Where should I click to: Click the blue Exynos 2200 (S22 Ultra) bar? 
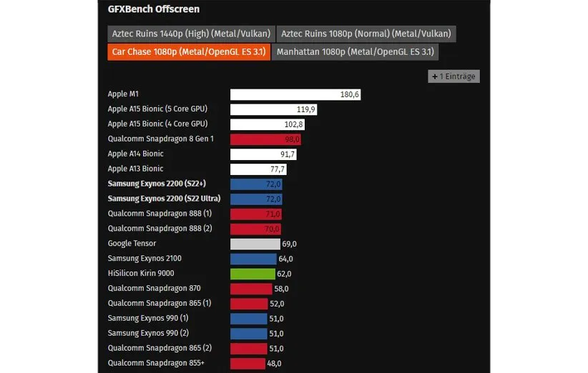point(256,199)
